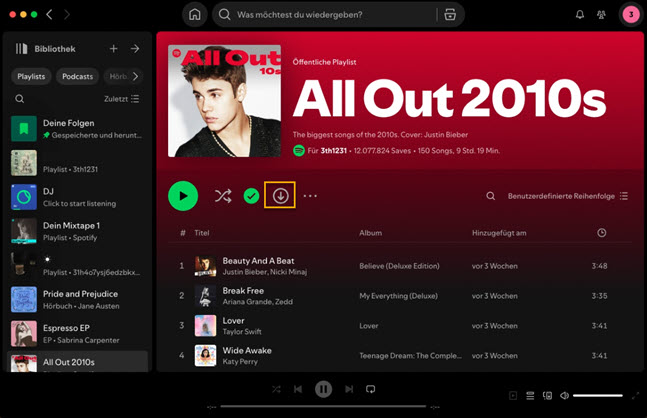Screen dimensions: 647x418
Task: Click the plus icon in Bibliothek header
Action: 113,49
